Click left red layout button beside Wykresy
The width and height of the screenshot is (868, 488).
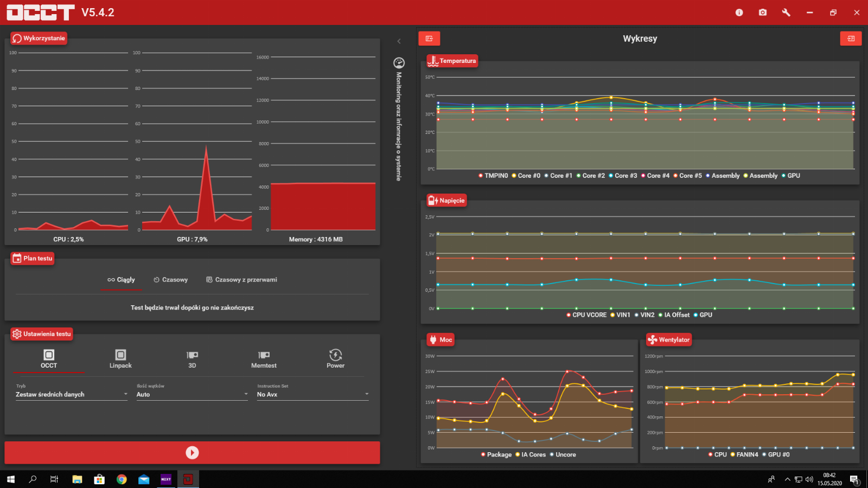point(429,38)
